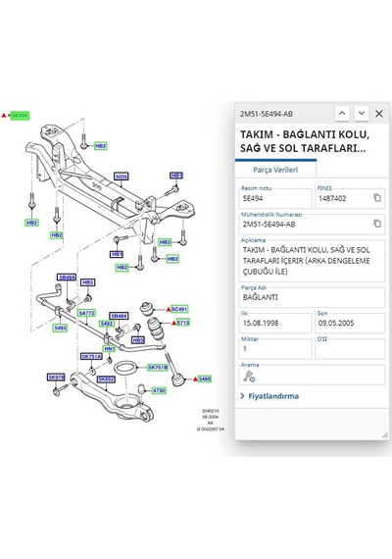Open the Parça Verileri tab
Viewport: 392px width, 559px height.
click(x=275, y=170)
